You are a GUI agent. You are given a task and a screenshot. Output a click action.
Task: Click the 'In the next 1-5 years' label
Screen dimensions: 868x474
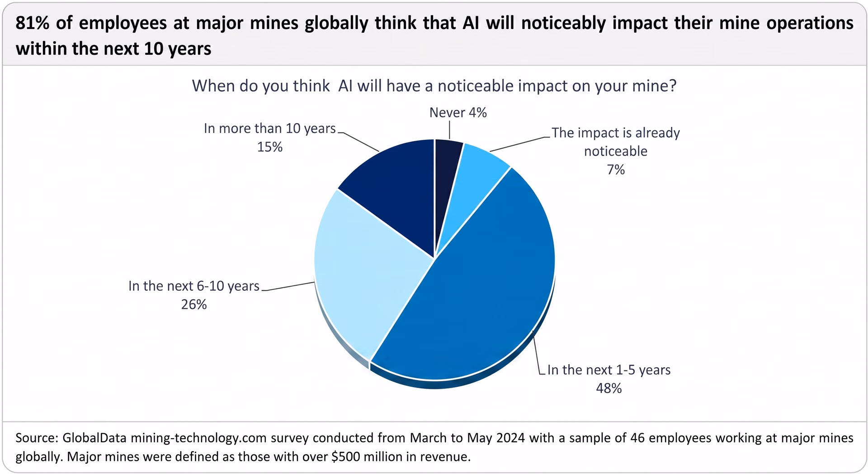(609, 370)
